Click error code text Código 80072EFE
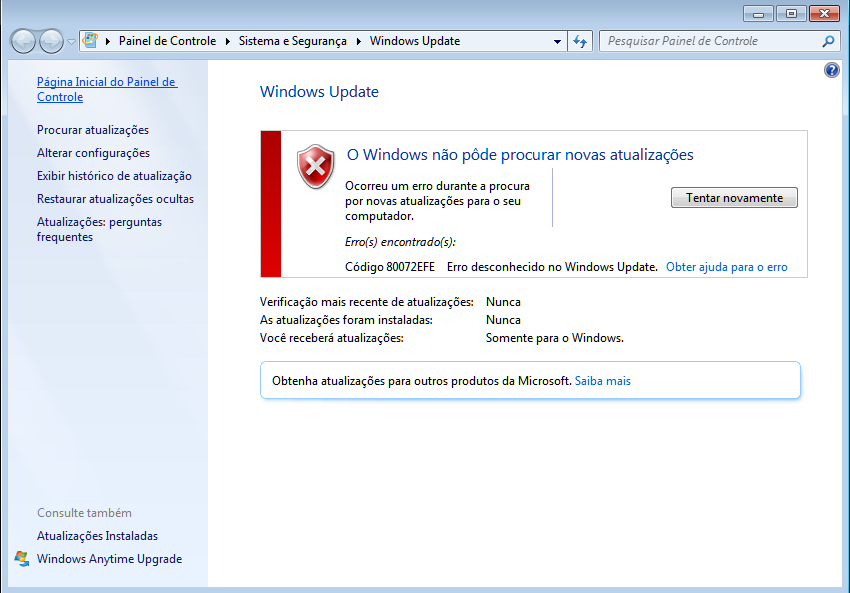 390,267
